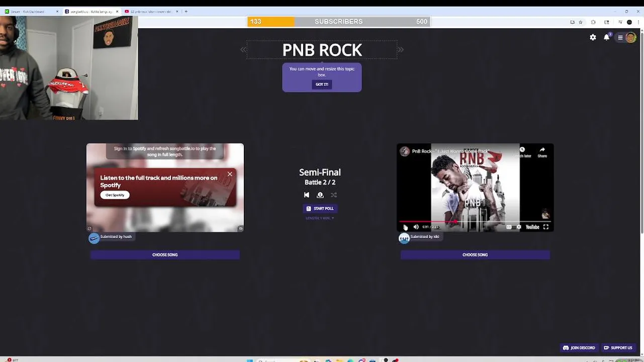Share the YouTube video
This screenshot has height=362, width=644.
click(542, 152)
